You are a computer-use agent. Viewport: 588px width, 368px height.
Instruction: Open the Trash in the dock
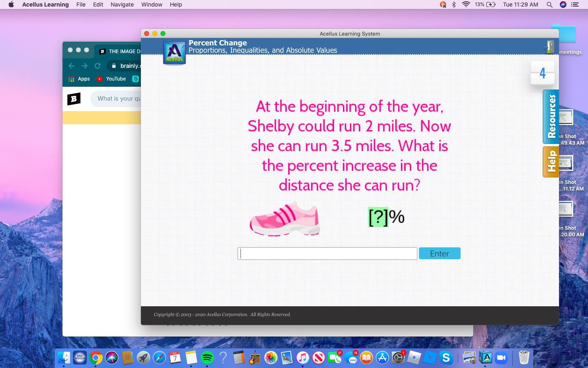tap(523, 358)
